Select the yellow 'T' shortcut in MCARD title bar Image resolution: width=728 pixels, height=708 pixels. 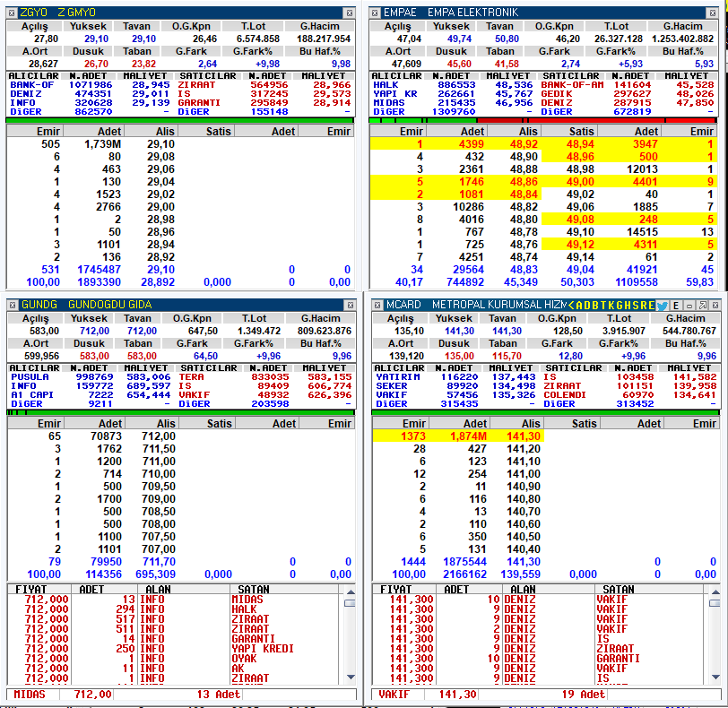coord(603,306)
